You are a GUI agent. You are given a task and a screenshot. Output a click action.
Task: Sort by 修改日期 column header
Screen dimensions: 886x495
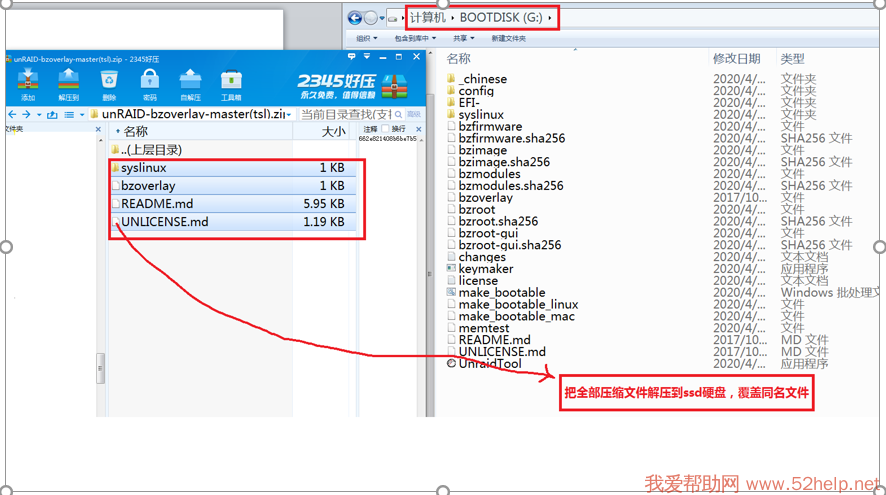(736, 59)
